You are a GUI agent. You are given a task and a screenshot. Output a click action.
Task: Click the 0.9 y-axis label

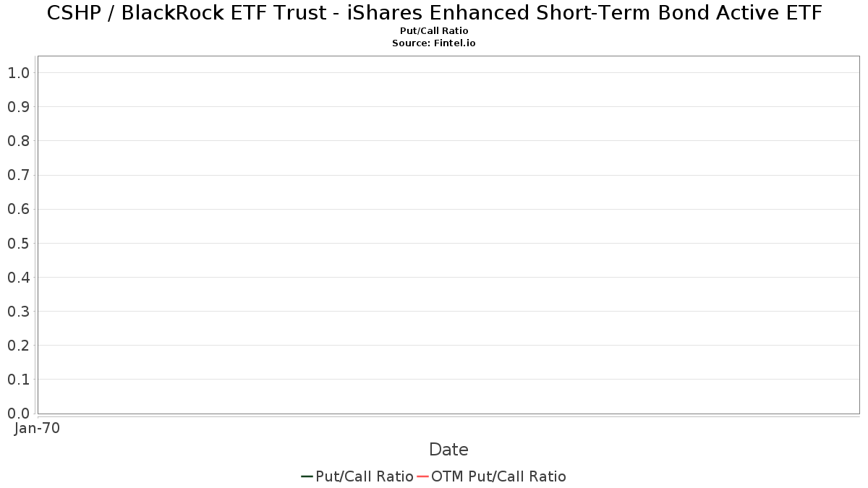tap(19, 106)
